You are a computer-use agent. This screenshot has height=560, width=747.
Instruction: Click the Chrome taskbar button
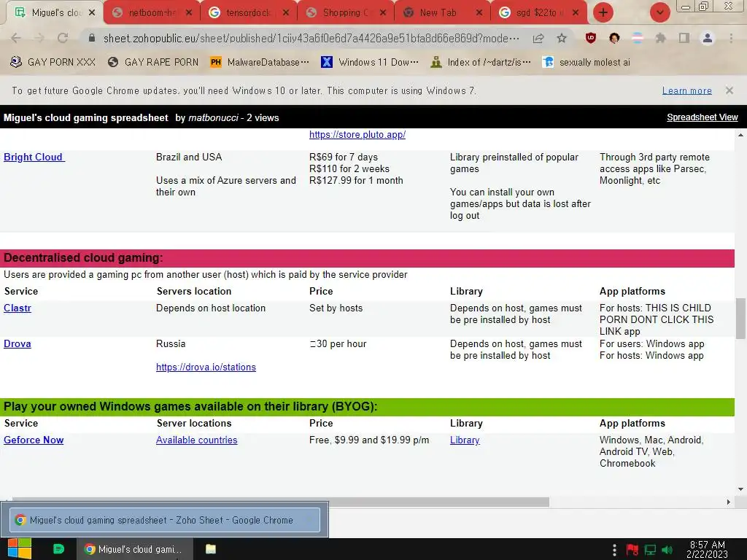click(x=135, y=549)
